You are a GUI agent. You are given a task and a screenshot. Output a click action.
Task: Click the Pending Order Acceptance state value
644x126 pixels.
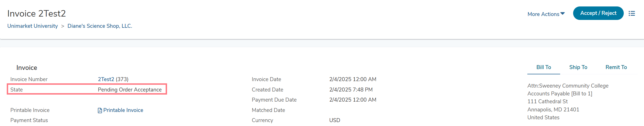click(x=130, y=90)
